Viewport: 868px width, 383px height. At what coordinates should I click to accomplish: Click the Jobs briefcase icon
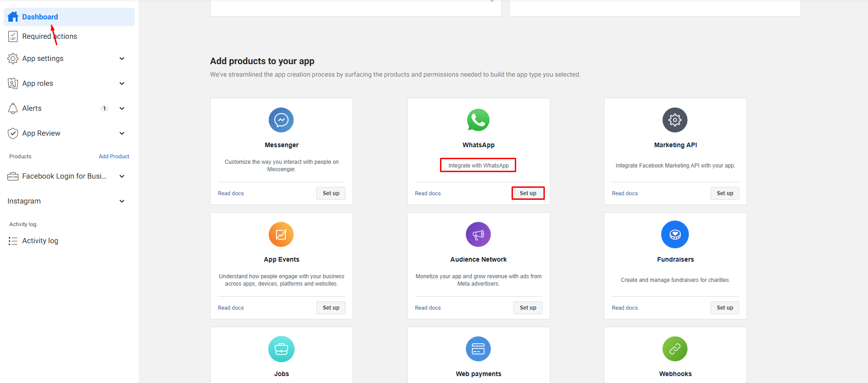click(x=281, y=349)
